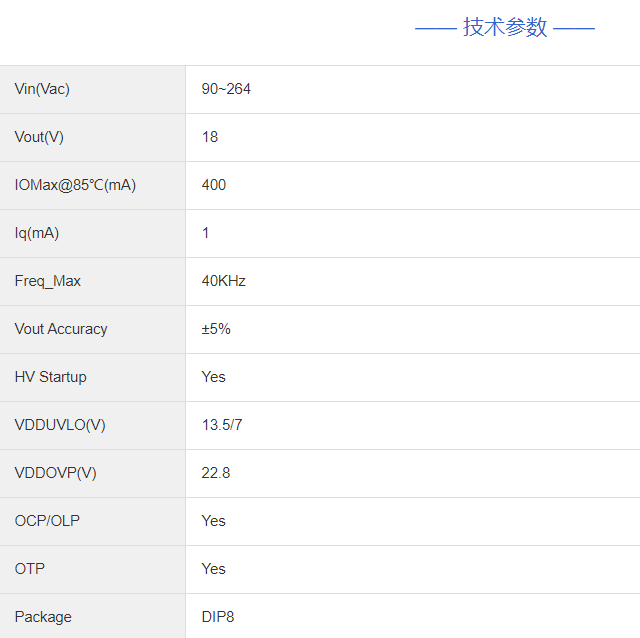This screenshot has width=640, height=638.
Task: Select the Package parameter label
Action: (43, 617)
